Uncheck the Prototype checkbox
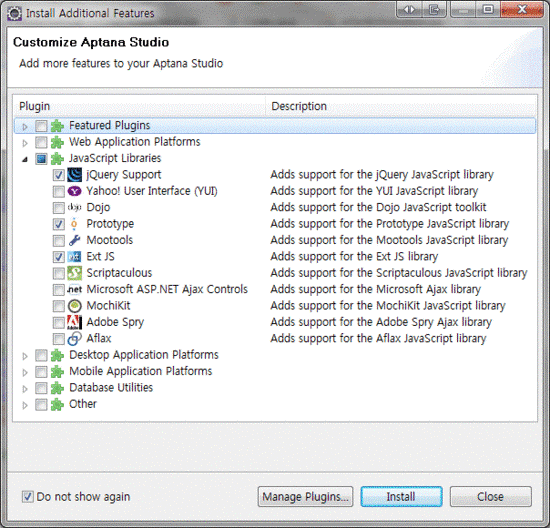Image resolution: width=550 pixels, height=528 pixels. [59, 224]
